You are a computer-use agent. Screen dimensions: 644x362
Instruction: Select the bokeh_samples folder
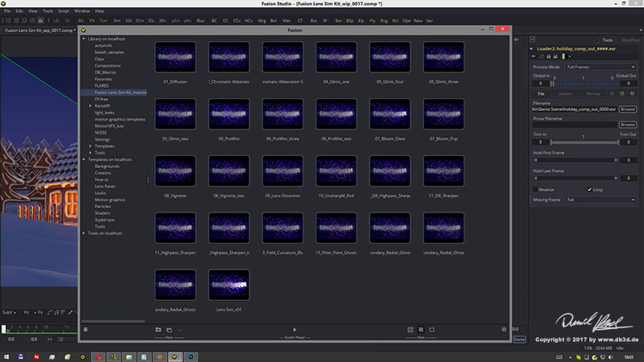(109, 52)
